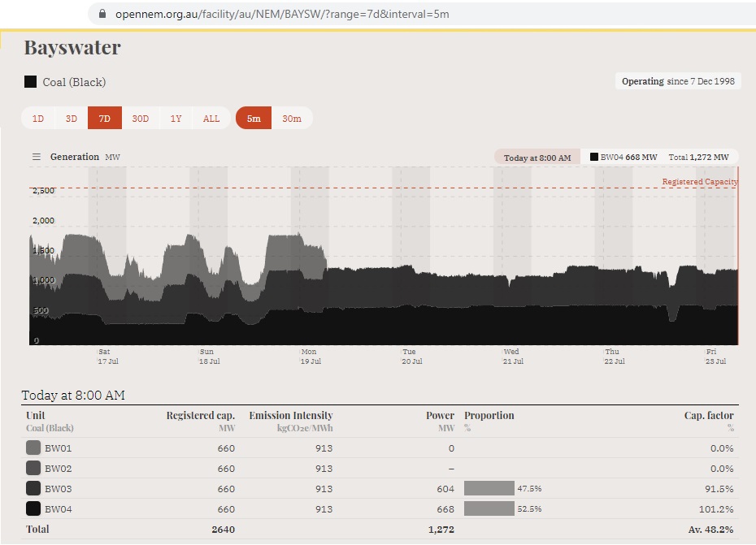This screenshot has width=756, height=545.
Task: Click the 2,000 y-axis label
Action: coord(43,221)
